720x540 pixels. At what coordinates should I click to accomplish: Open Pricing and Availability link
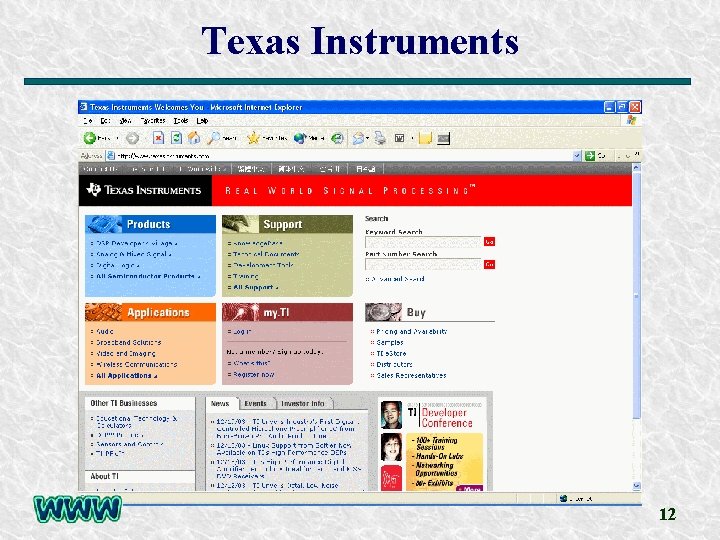click(x=411, y=332)
